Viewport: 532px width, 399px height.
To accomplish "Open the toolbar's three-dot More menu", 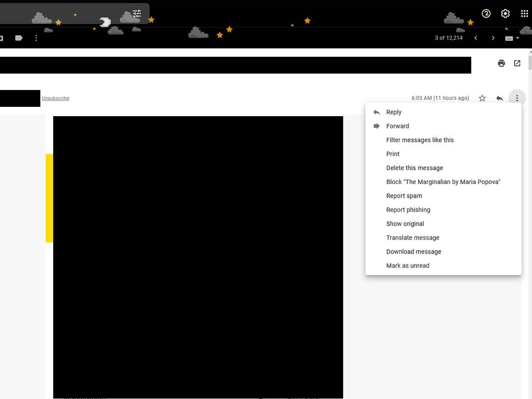I will 36,38.
